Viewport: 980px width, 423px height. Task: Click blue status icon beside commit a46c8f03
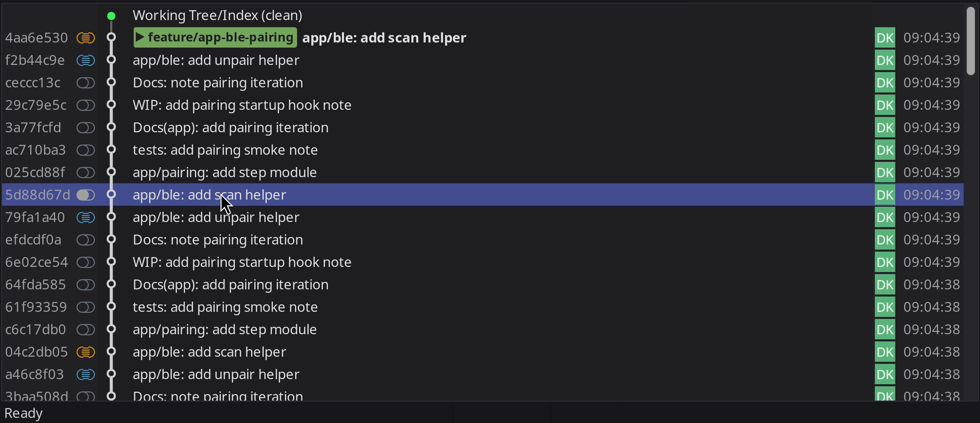click(86, 374)
